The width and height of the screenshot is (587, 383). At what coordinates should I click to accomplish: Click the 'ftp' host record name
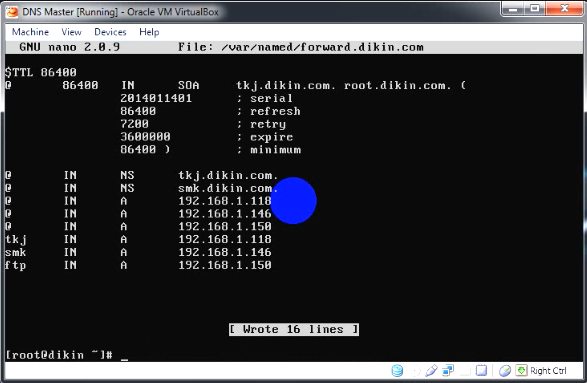tap(16, 265)
